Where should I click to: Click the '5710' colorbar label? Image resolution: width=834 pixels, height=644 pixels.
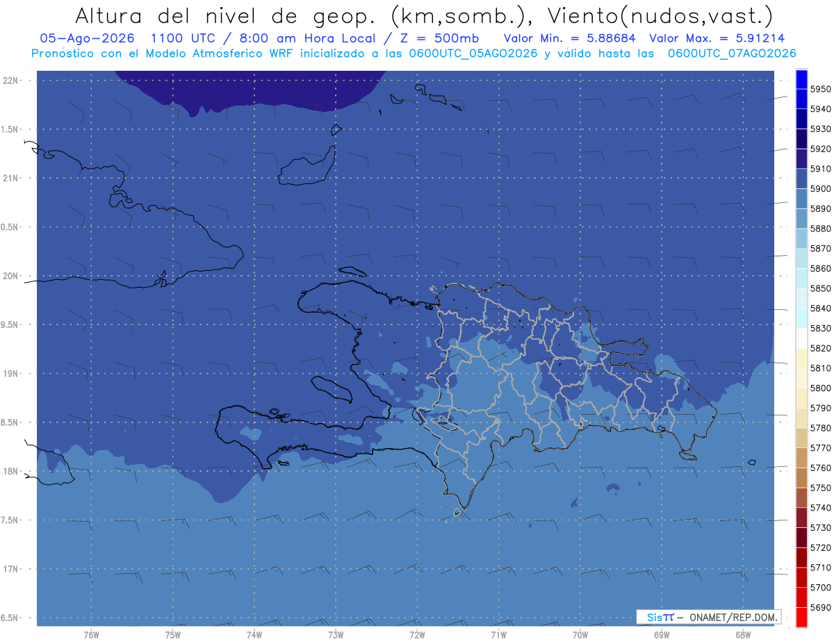[x=821, y=568]
